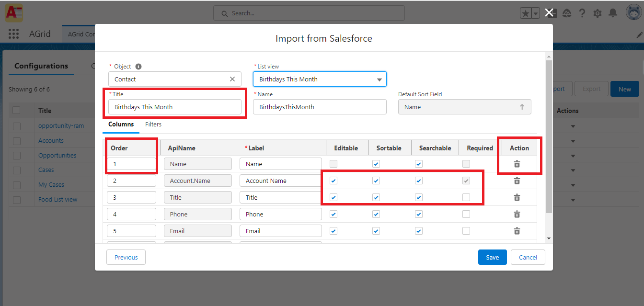Open the List view dropdown
The width and height of the screenshot is (644, 306).
tap(320, 79)
